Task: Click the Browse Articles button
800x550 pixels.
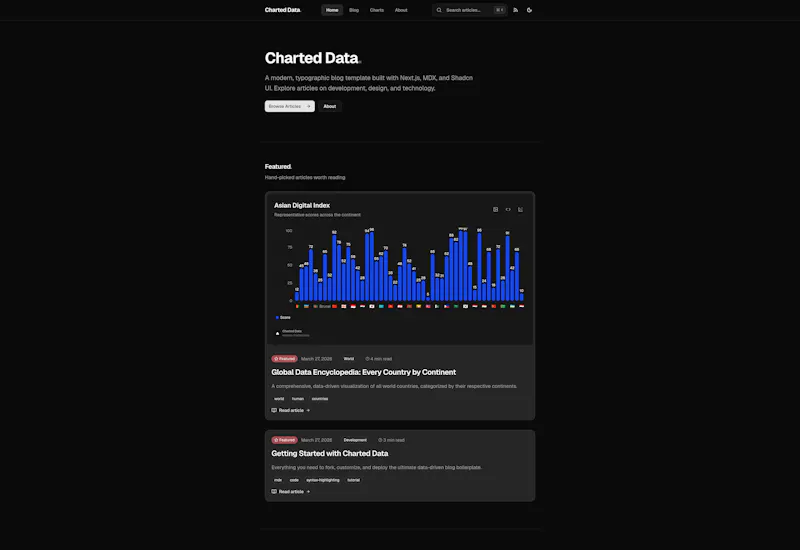Action: pos(289,106)
